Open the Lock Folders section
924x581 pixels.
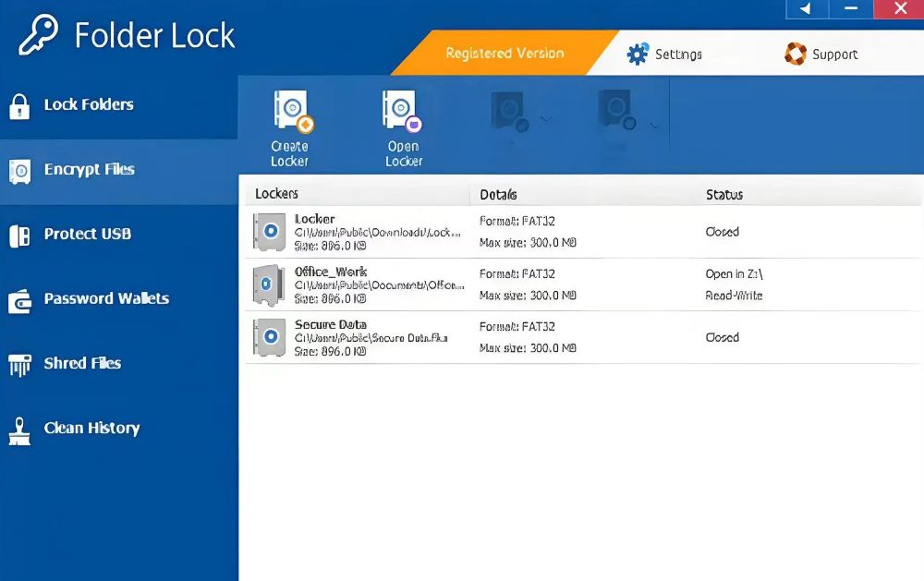tap(88, 105)
